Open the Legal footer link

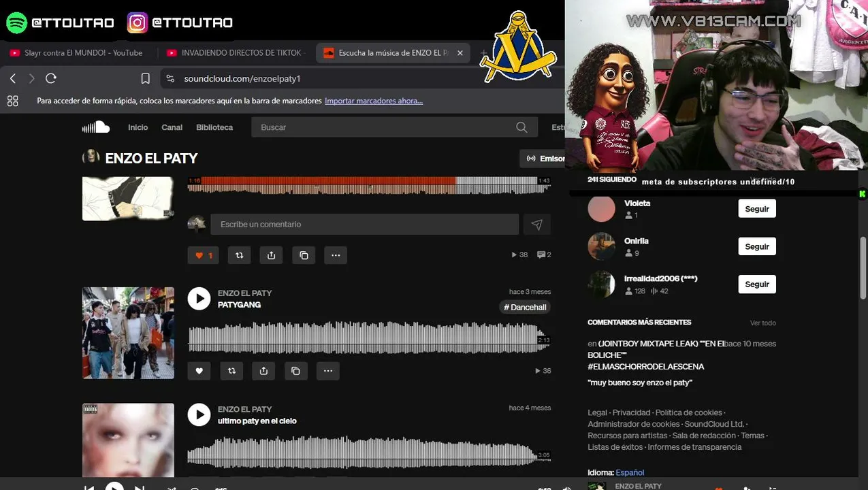click(597, 412)
